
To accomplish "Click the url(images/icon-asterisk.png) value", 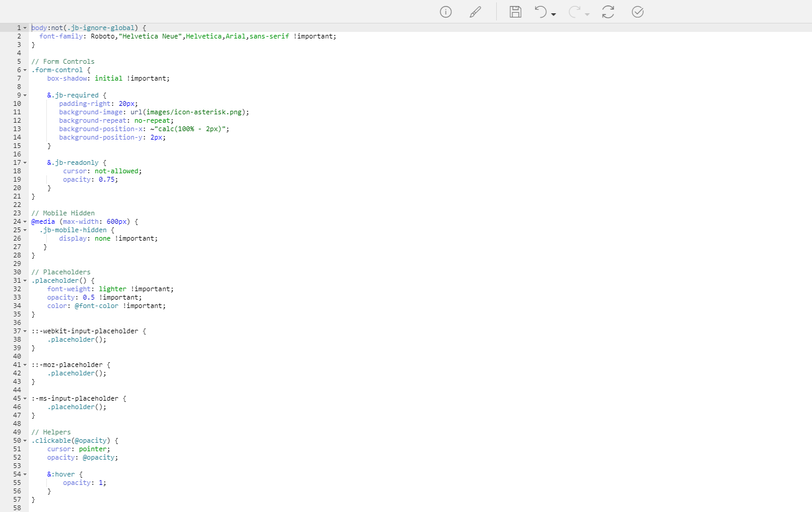I will (189, 112).
